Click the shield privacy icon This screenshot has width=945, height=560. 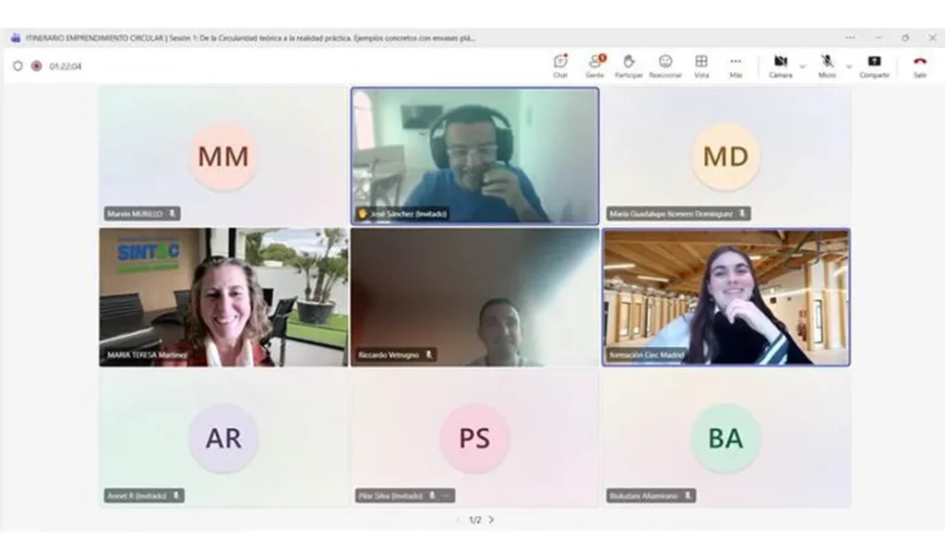click(x=18, y=66)
